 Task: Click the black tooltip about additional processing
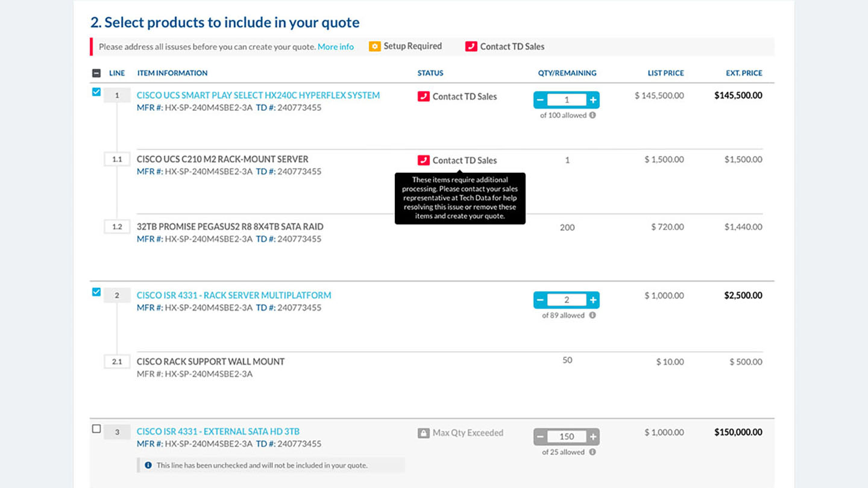(x=460, y=198)
